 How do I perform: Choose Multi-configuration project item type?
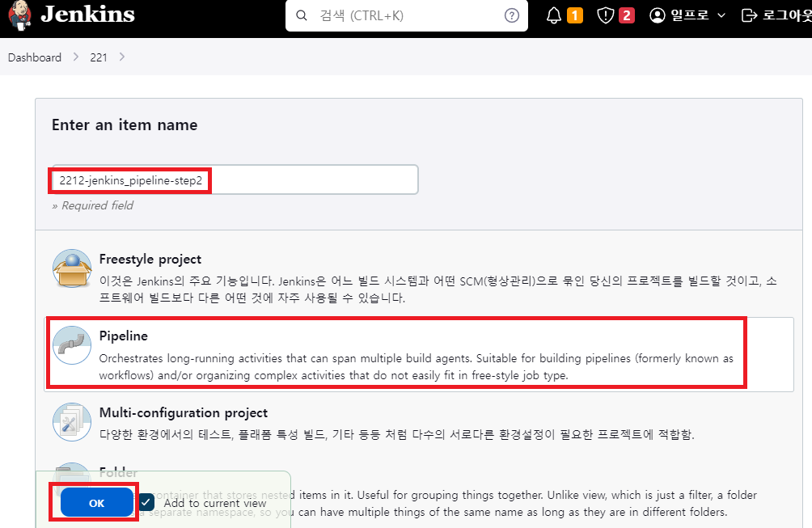[x=184, y=412]
